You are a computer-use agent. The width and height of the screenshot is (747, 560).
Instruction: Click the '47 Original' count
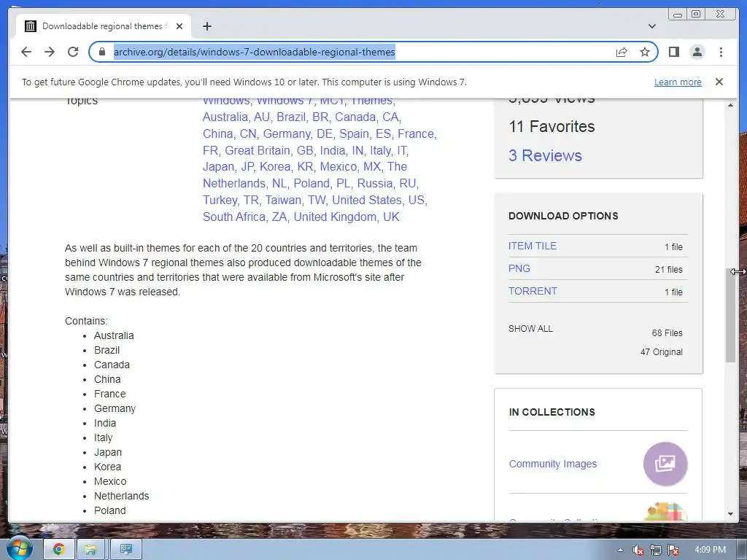pos(661,352)
